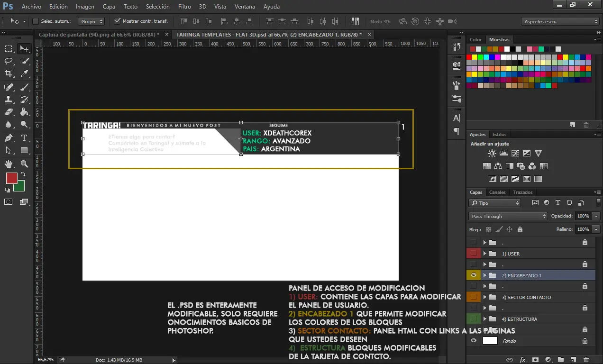The image size is (603, 364).
Task: Swap foreground and background colors
Action: point(23,174)
